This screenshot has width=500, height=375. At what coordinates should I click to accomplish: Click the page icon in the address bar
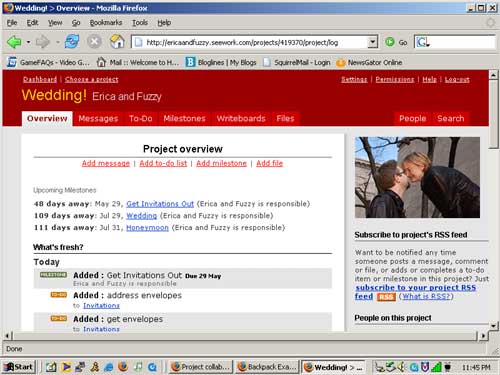pyautogui.click(x=139, y=42)
